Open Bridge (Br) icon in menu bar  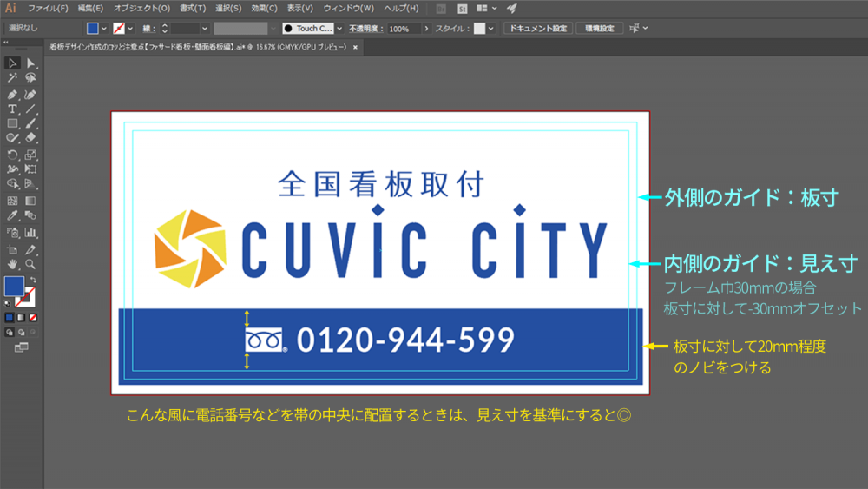tap(441, 9)
